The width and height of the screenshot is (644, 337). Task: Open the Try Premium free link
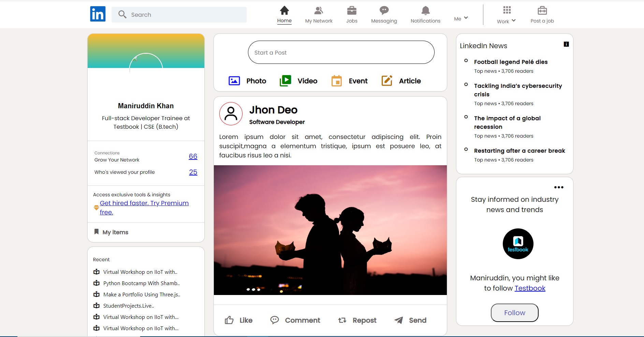pos(144,203)
